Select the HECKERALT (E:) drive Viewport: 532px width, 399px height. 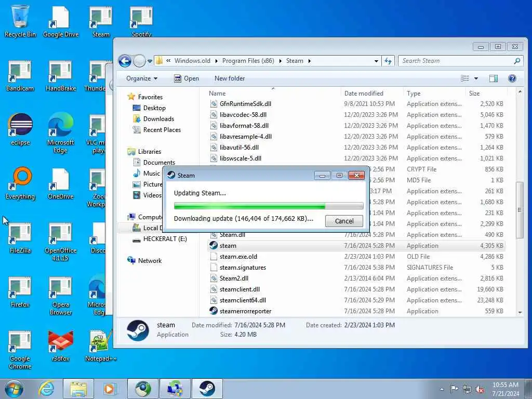[165, 239]
